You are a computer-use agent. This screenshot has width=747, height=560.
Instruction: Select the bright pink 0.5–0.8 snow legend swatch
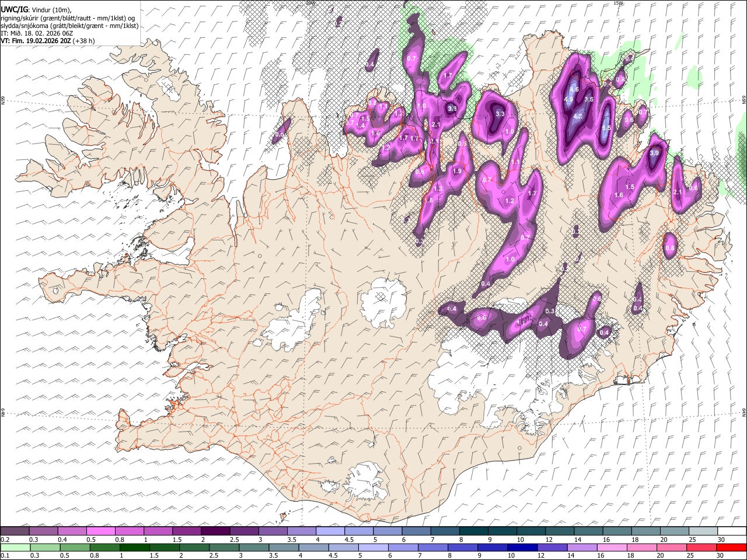click(100, 531)
